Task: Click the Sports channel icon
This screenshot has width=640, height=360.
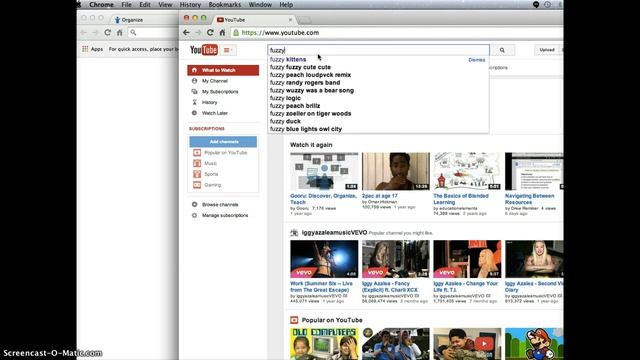Action: (x=197, y=174)
